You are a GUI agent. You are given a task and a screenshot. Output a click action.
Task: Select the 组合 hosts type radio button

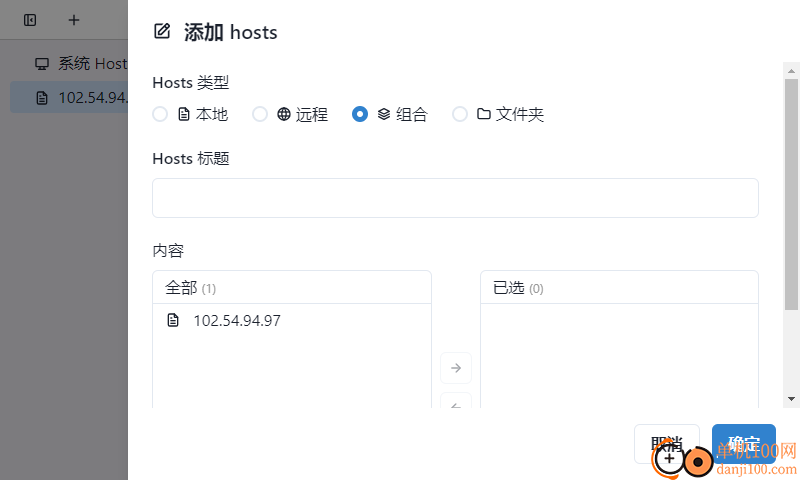[x=360, y=114]
